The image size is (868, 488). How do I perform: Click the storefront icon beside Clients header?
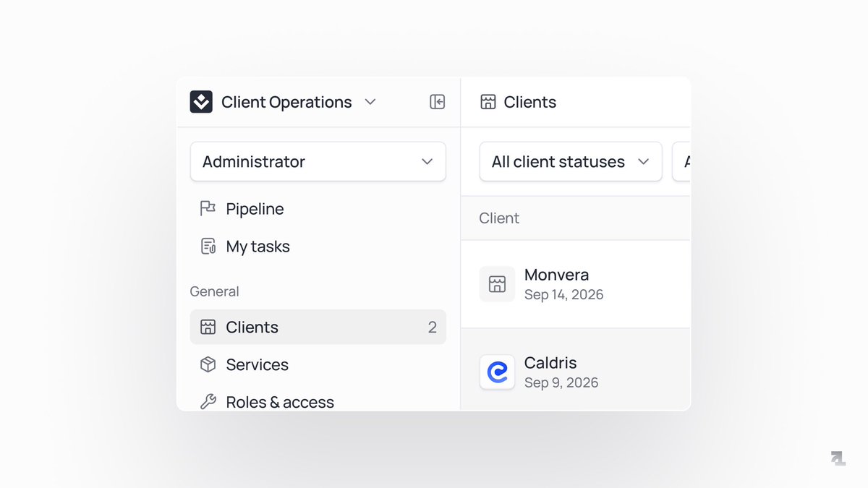488,102
